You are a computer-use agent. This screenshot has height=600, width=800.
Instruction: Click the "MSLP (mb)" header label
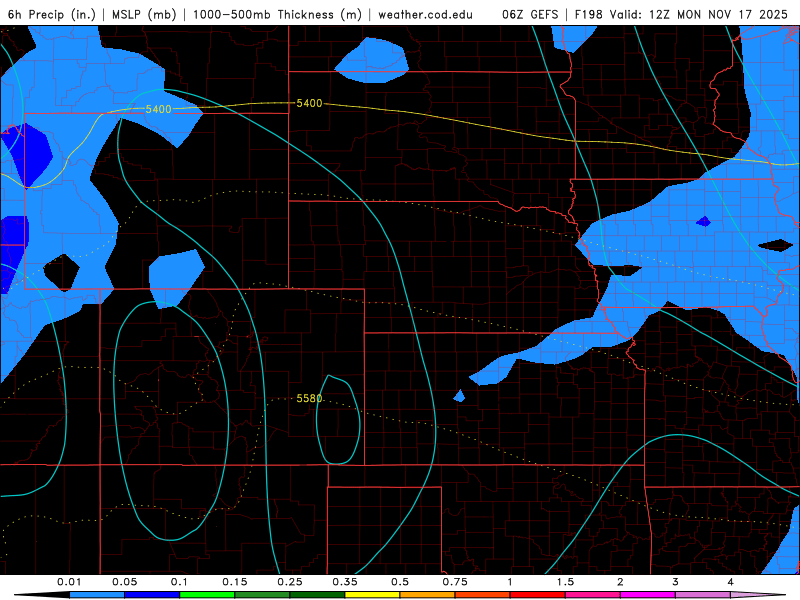tap(144, 14)
